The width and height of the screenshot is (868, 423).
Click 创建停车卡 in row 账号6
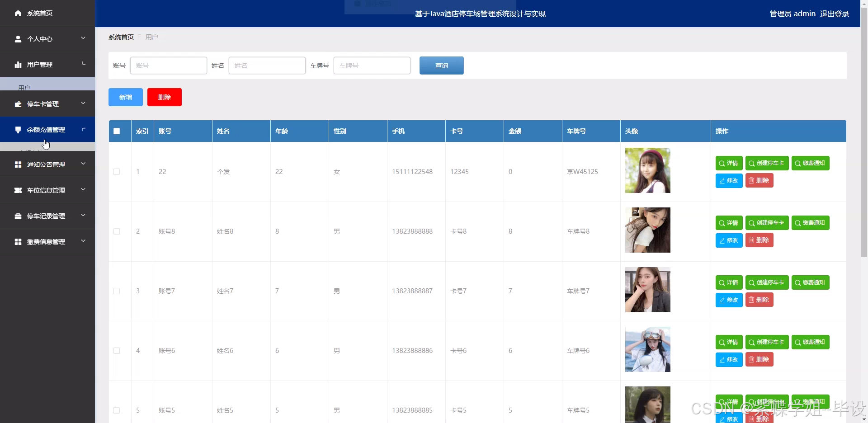(x=767, y=342)
